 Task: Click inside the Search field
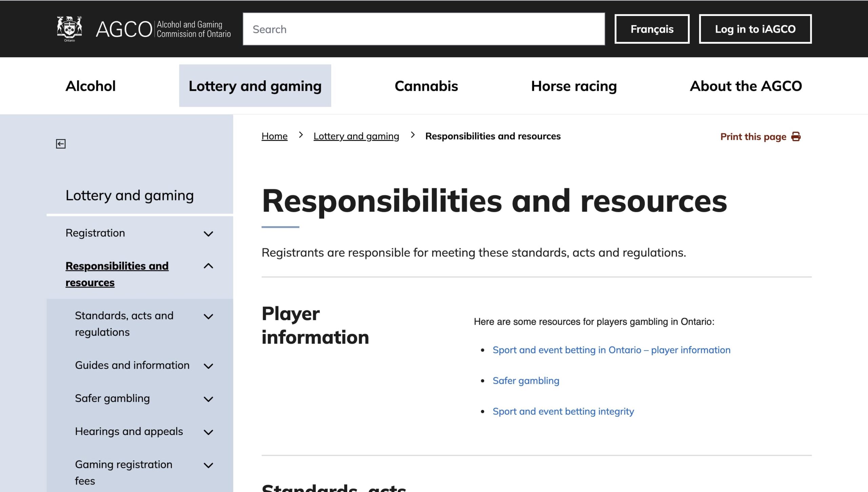click(x=423, y=29)
